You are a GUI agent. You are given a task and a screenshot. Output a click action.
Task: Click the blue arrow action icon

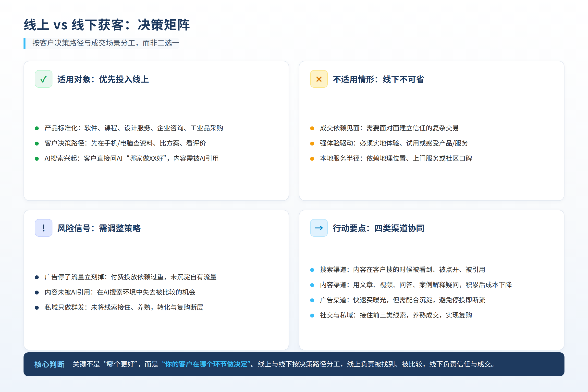coord(319,228)
